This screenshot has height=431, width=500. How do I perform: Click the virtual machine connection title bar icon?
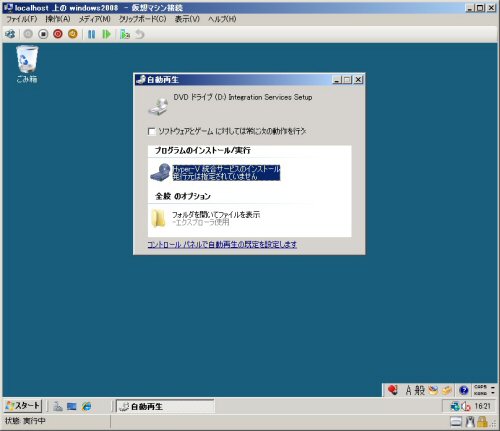[8, 7]
